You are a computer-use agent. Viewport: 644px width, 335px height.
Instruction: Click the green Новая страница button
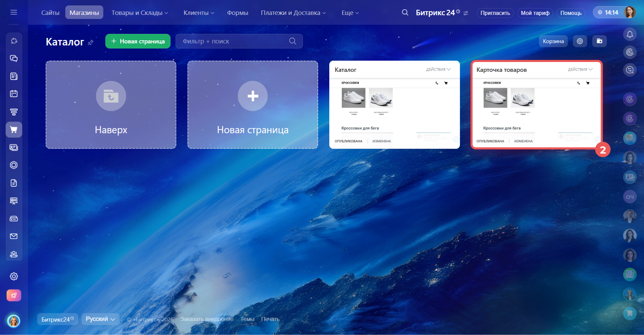coord(138,41)
